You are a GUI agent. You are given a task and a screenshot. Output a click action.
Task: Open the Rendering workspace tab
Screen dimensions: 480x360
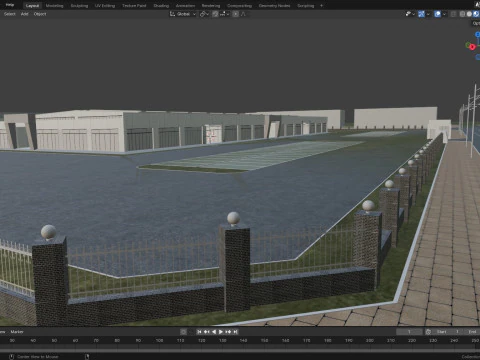211,6
